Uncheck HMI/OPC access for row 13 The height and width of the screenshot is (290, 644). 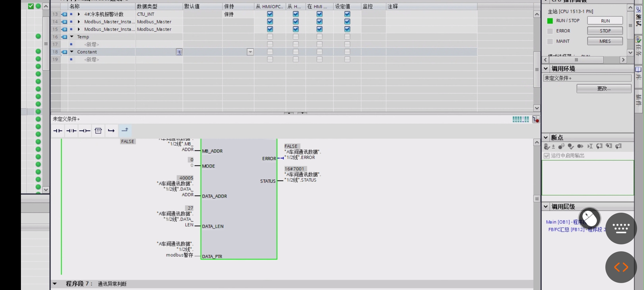coord(270,14)
